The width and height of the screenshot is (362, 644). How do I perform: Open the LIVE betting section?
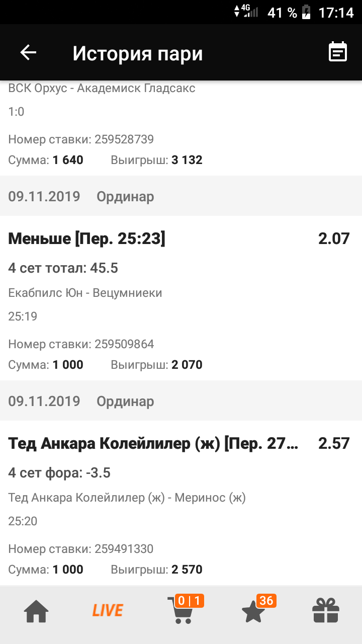point(108,611)
